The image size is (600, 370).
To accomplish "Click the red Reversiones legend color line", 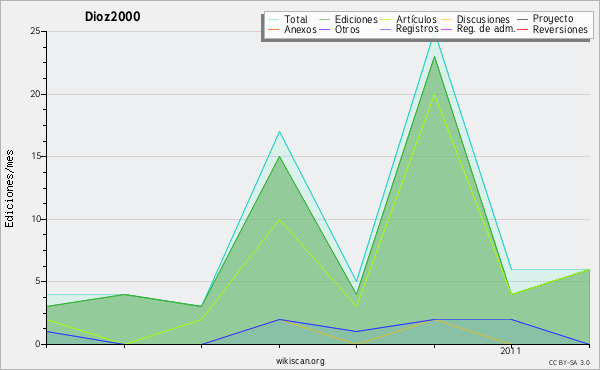I will pyautogui.click(x=523, y=29).
